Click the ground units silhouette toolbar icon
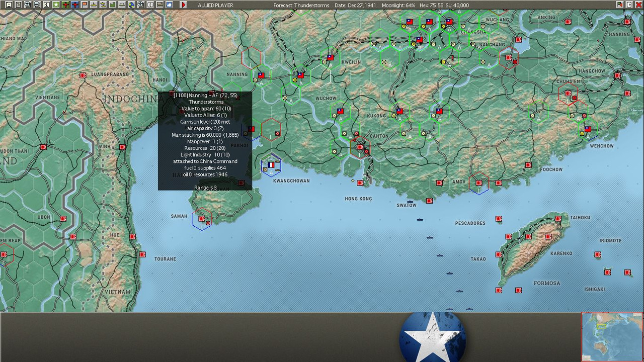 (x=122, y=5)
